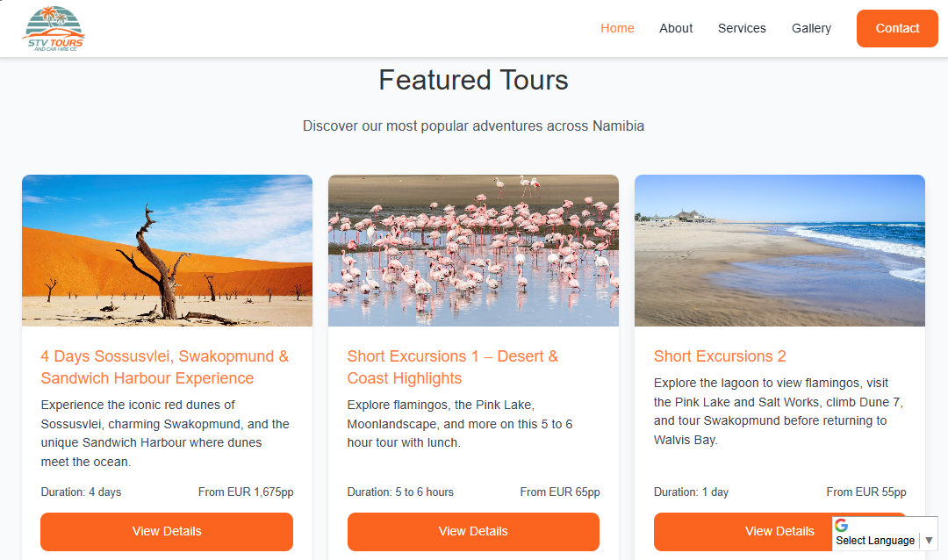
Task: Click the Featured Tours heading
Action: click(x=473, y=80)
